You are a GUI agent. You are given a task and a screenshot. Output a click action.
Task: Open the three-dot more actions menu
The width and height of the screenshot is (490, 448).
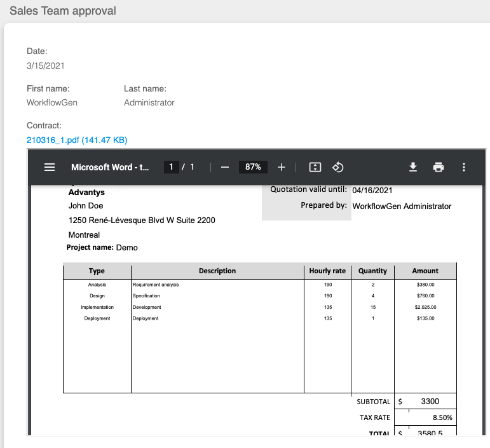tap(464, 167)
